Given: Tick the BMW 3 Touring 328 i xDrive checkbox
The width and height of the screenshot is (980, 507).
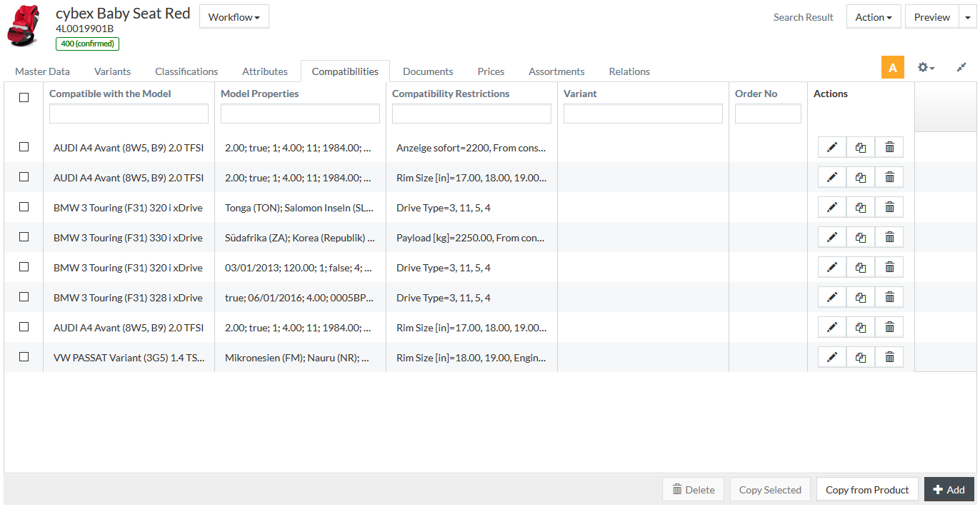Looking at the screenshot, I should click(24, 297).
